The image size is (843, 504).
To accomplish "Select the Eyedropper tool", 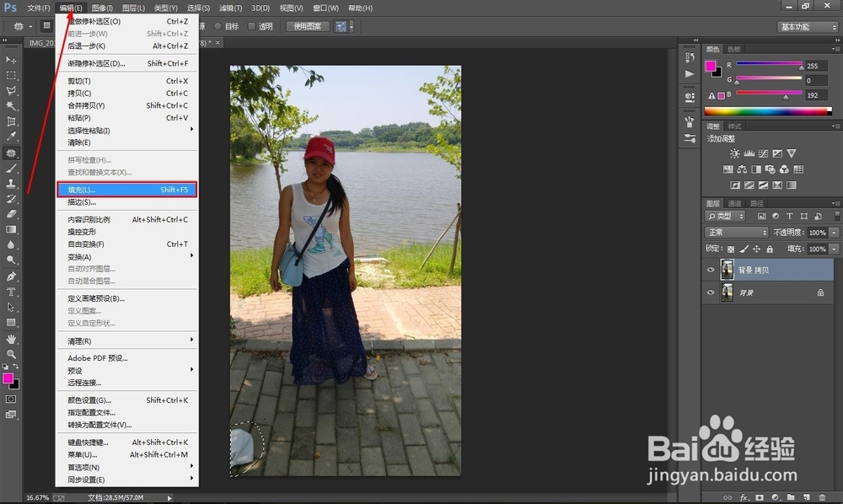I will pyautogui.click(x=11, y=137).
